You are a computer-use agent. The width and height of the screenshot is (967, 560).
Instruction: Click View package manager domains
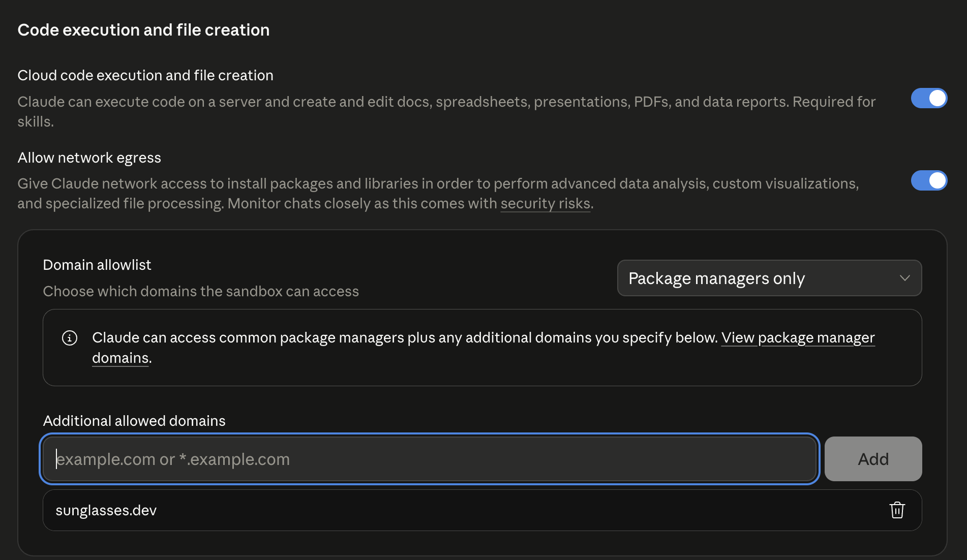(798, 337)
